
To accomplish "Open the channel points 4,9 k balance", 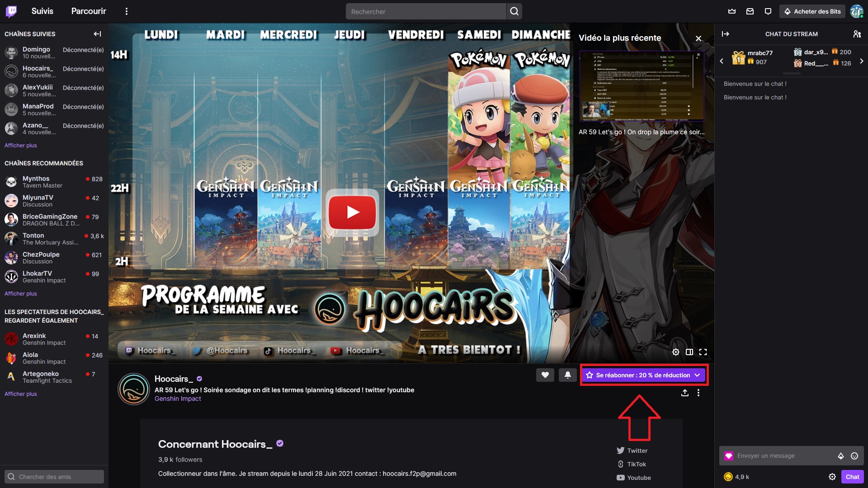I will point(736,477).
